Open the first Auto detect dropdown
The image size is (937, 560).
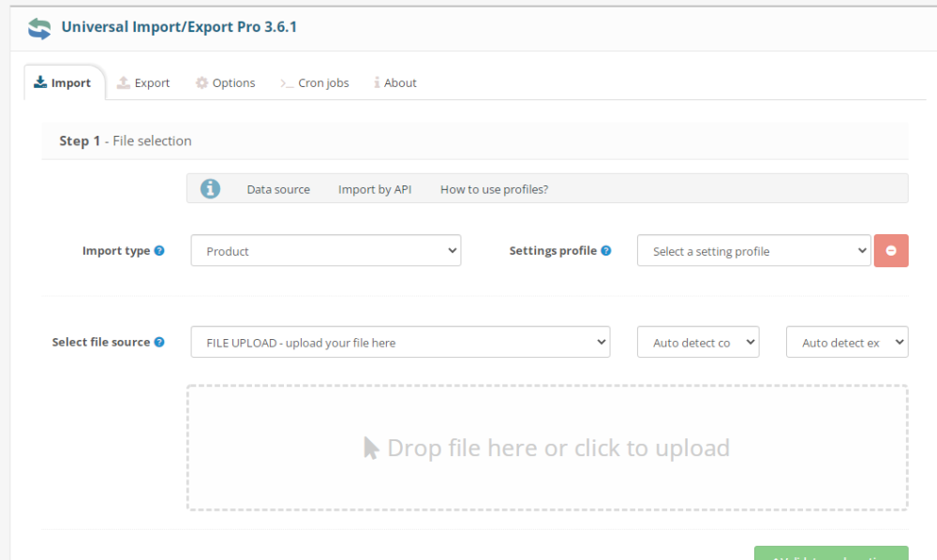coord(697,343)
